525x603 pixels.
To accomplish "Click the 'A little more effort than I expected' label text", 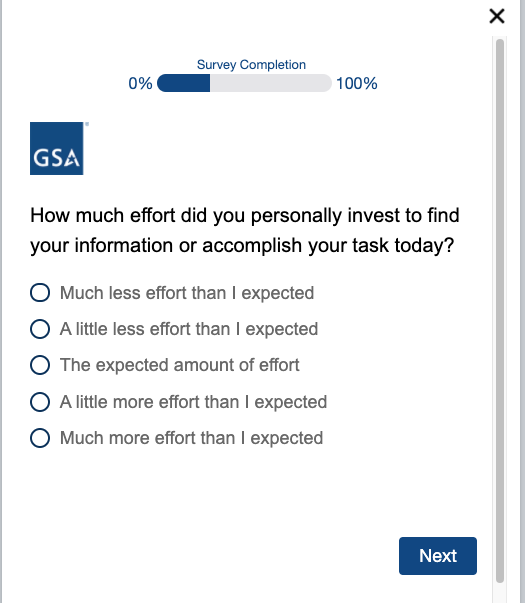I will 193,402.
